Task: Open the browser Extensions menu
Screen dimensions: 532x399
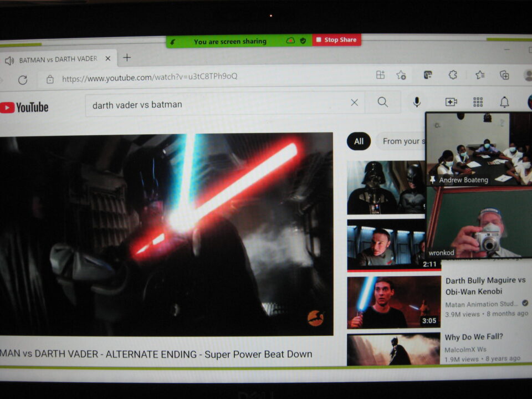Action: tap(453, 75)
